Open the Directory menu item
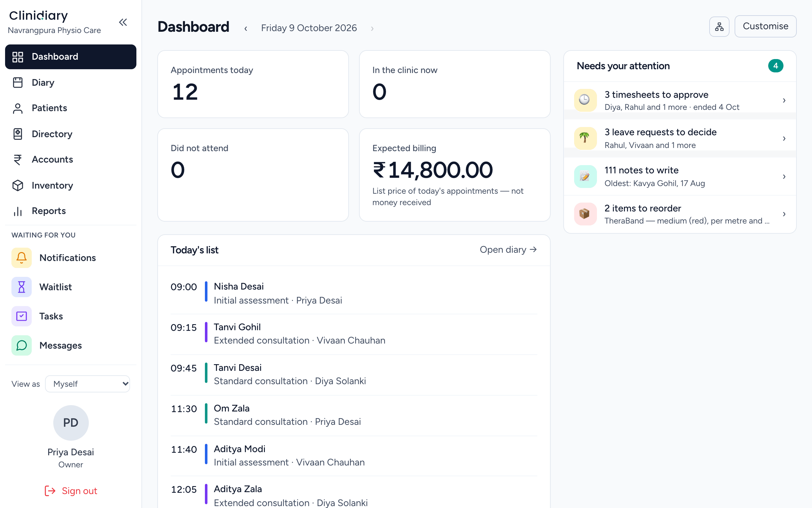This screenshot has height=508, width=812. [x=71, y=134]
